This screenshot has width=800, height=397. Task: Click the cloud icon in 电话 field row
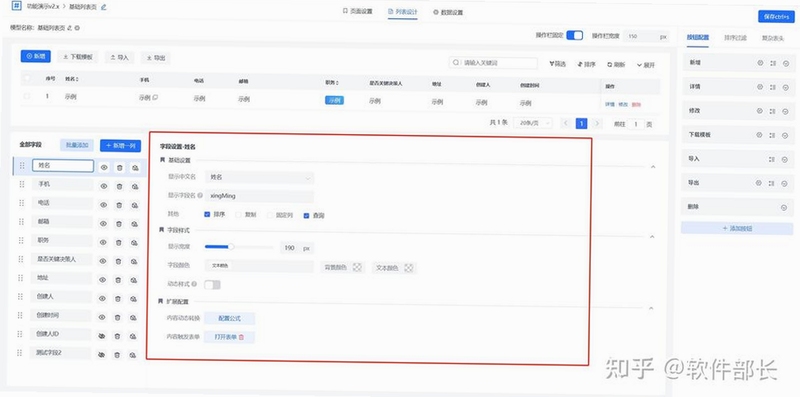click(x=135, y=205)
